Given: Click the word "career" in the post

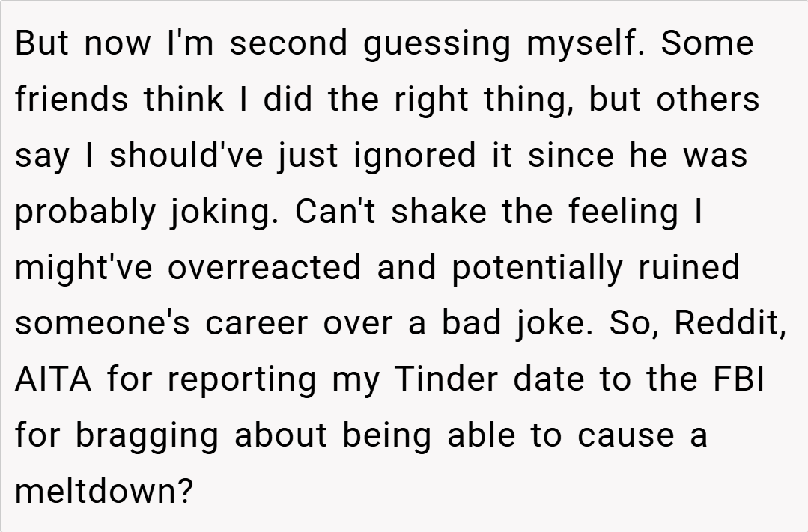Looking at the screenshot, I should click(256, 322).
